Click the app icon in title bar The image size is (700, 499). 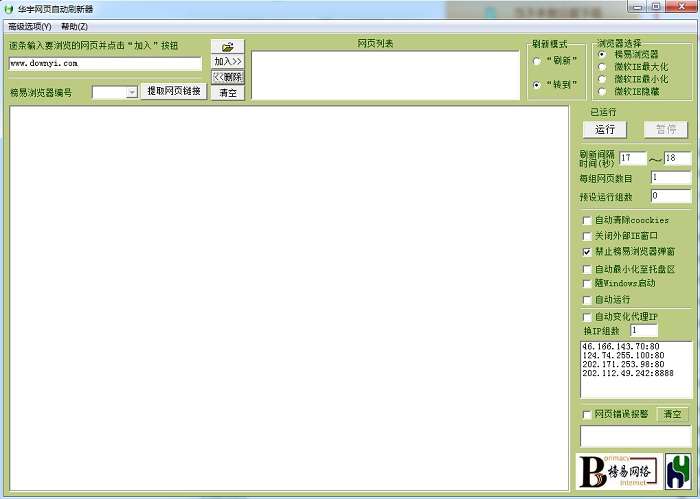tap(8, 9)
